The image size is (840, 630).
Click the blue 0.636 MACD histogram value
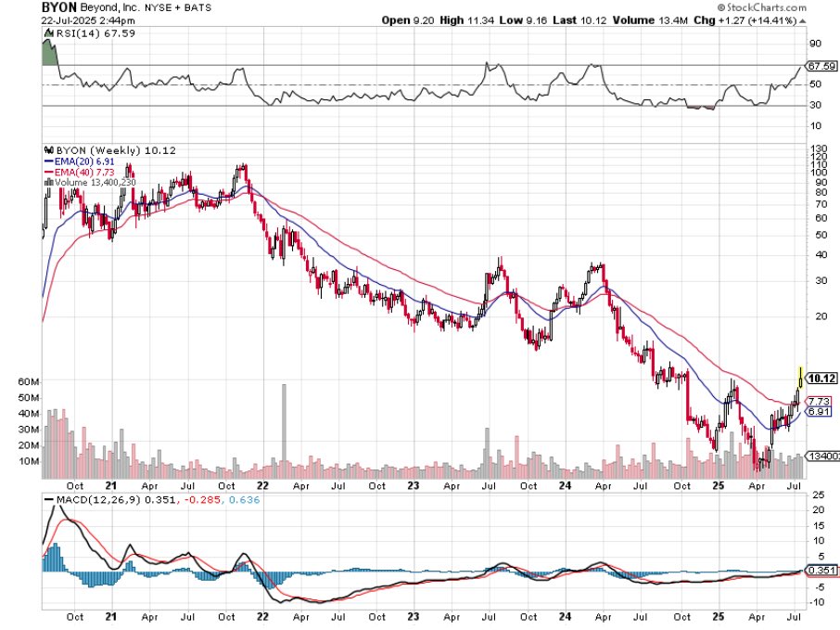tap(244, 500)
